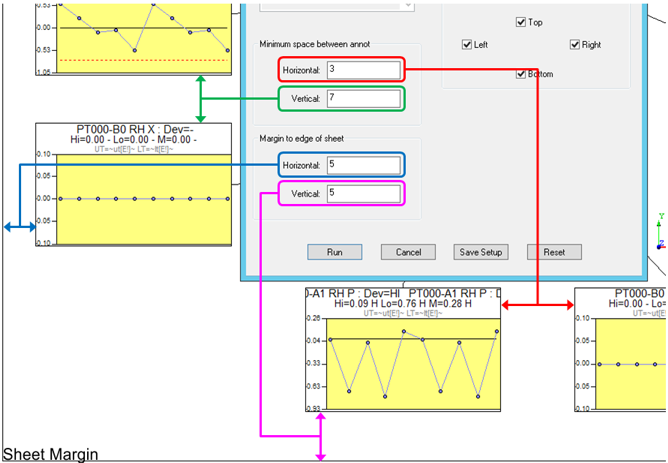
Task: Disable the Right checkbox
Action: 575,44
